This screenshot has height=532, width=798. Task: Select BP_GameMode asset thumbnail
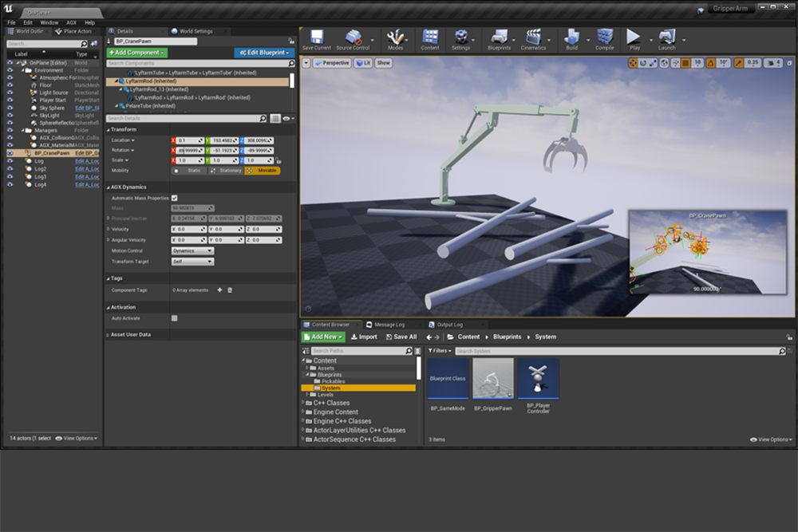pyautogui.click(x=448, y=378)
